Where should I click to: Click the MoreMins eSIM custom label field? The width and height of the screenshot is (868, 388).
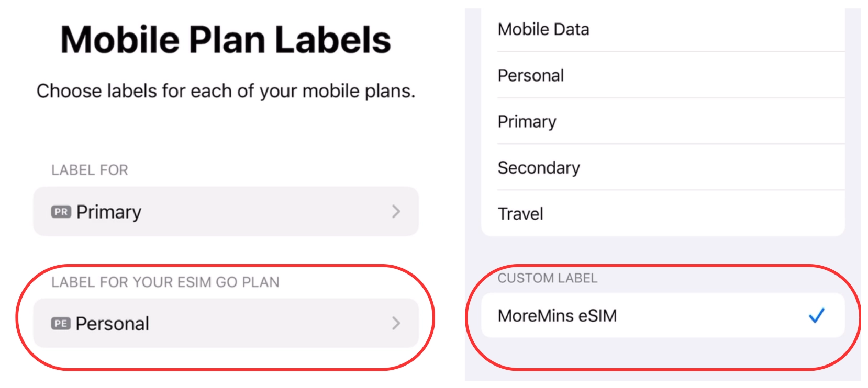628,316
